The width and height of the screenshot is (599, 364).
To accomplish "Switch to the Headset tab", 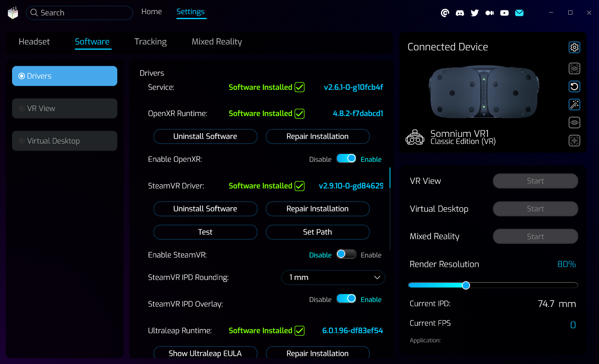I will 34,42.
